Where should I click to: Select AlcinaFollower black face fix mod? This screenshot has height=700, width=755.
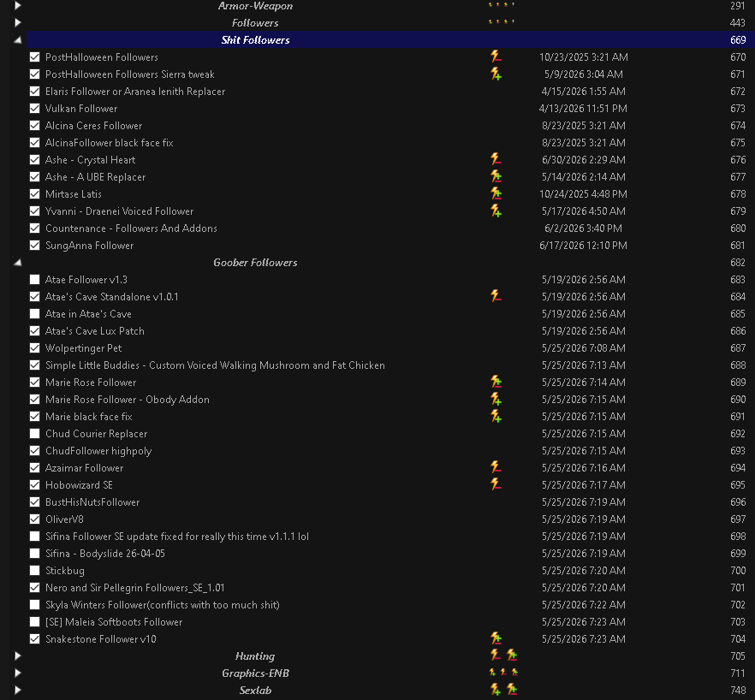point(110,143)
